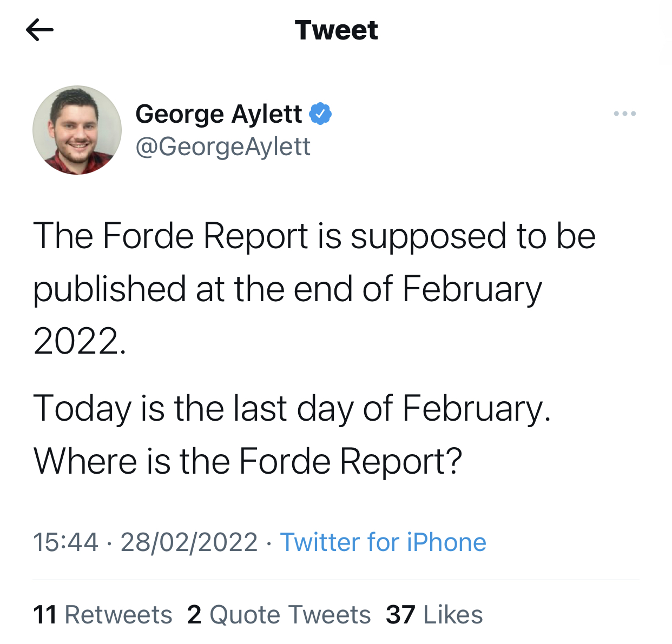Image resolution: width=672 pixels, height=644 pixels.
Task: Open the three-dot more options menu
Action: [624, 114]
